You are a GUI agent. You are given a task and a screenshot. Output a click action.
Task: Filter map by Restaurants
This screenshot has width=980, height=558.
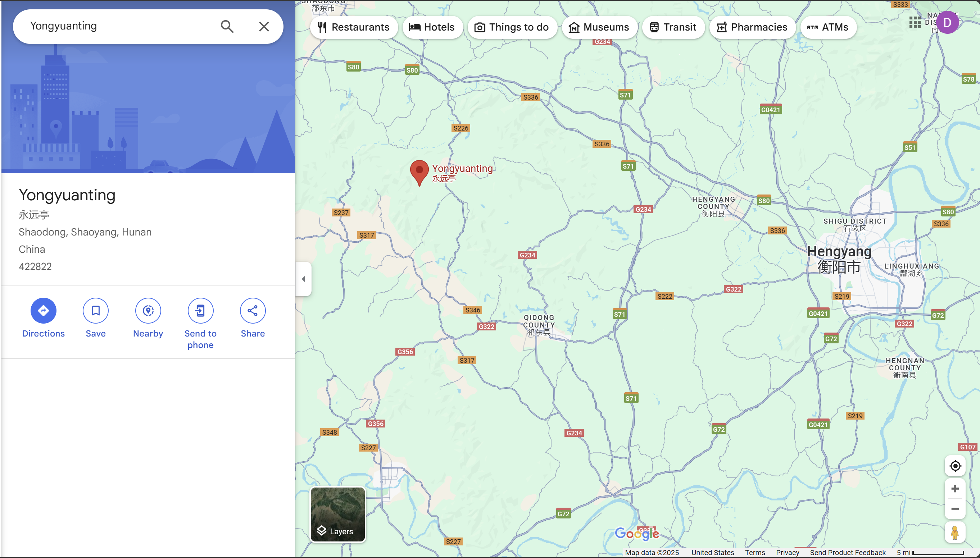(354, 27)
